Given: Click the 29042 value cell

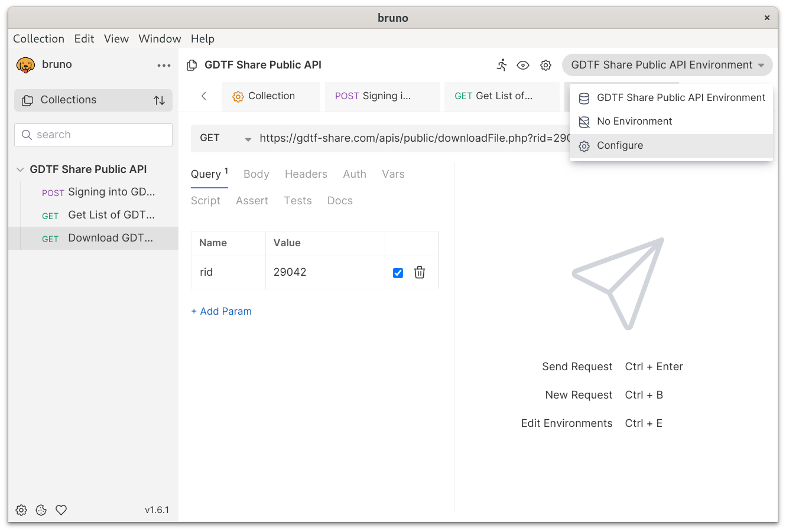Looking at the screenshot, I should (325, 272).
